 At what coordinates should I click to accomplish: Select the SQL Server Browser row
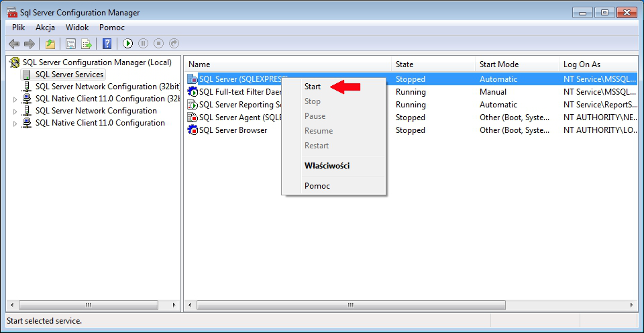(x=412, y=130)
